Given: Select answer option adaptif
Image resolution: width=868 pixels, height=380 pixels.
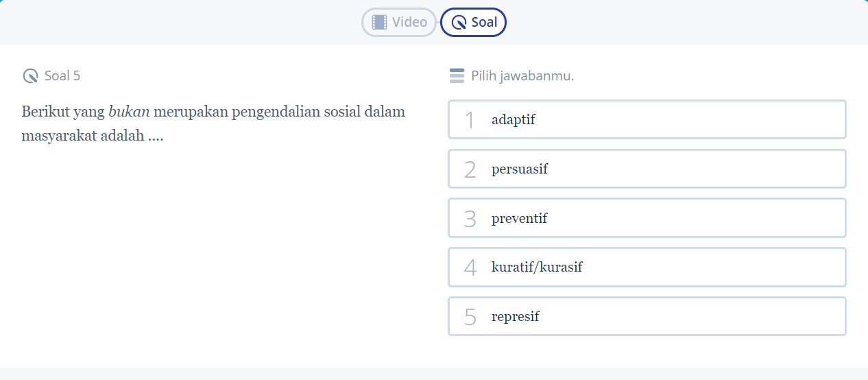Looking at the screenshot, I should (x=647, y=119).
